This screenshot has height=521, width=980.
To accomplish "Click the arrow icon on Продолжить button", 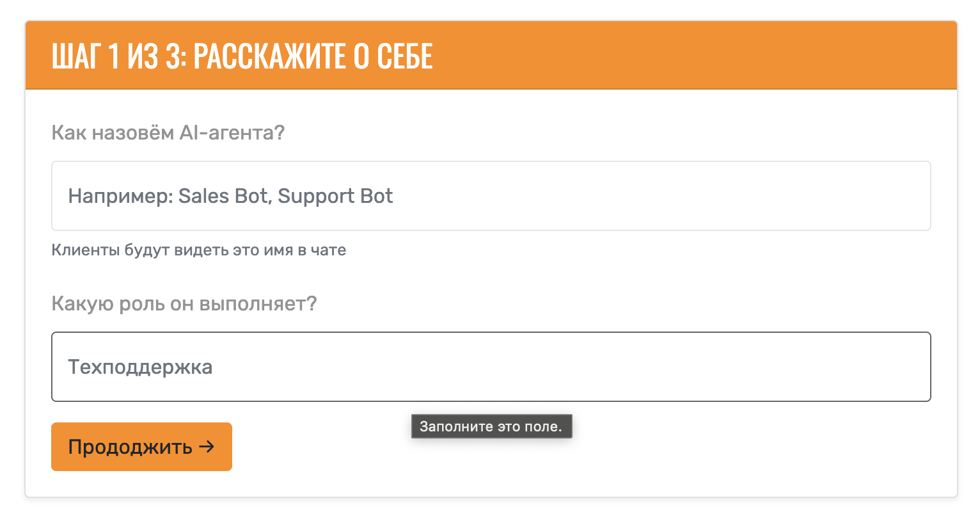I will [206, 447].
